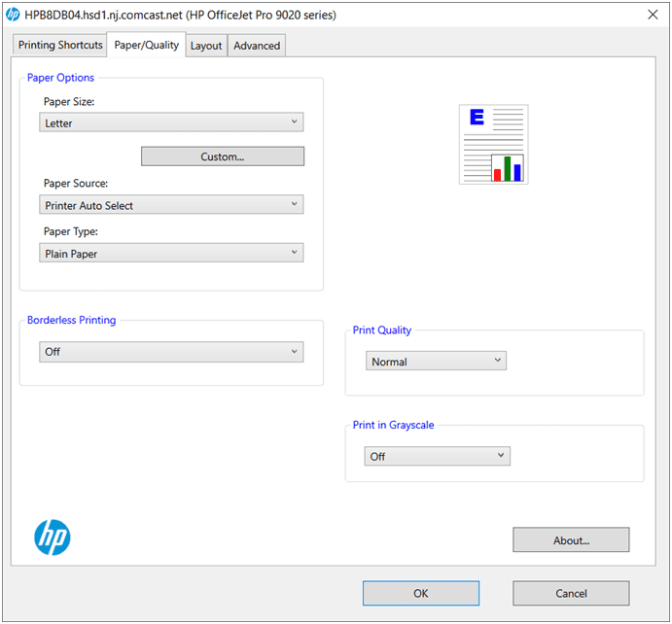The image size is (672, 624).
Task: Open the About... dialog
Action: coord(571,540)
